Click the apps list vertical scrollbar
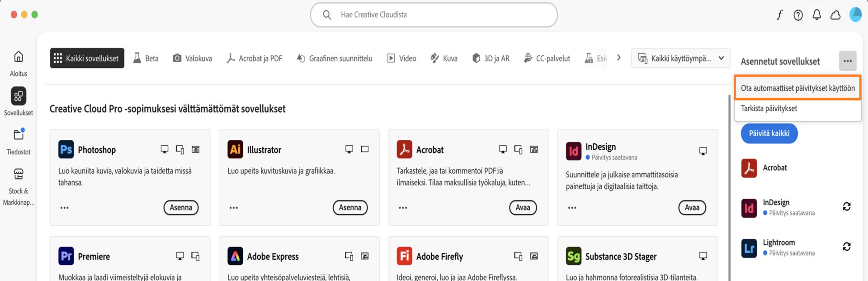Image resolution: width=868 pixels, height=281 pixels. point(729,187)
